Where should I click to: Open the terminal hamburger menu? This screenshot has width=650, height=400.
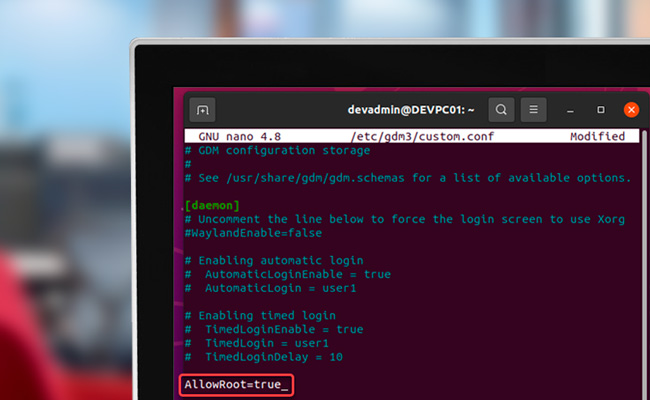(x=534, y=110)
